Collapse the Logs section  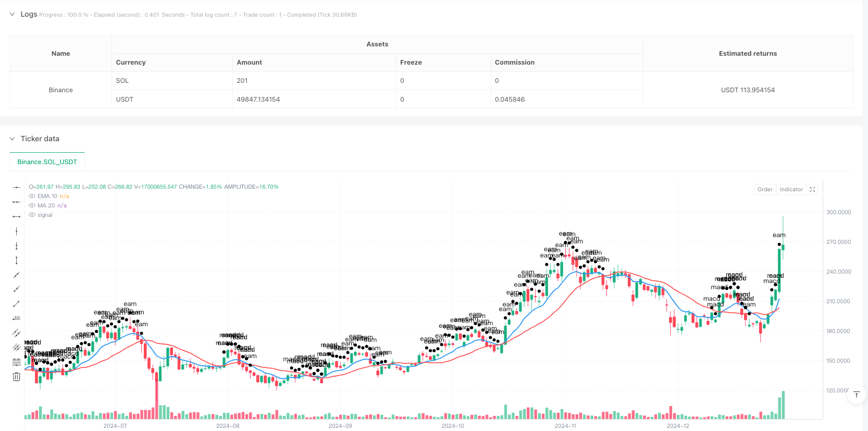[x=12, y=14]
